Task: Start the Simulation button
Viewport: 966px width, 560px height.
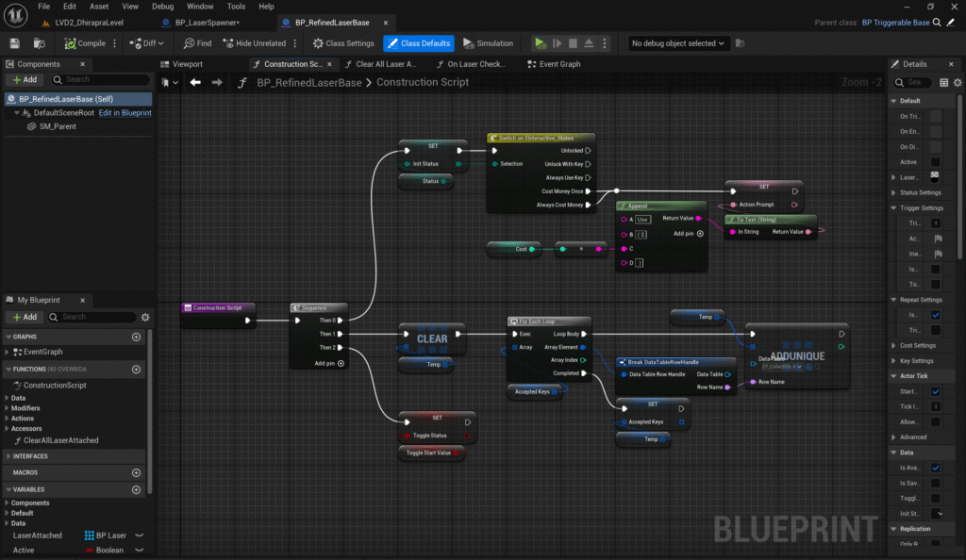Action: point(488,43)
